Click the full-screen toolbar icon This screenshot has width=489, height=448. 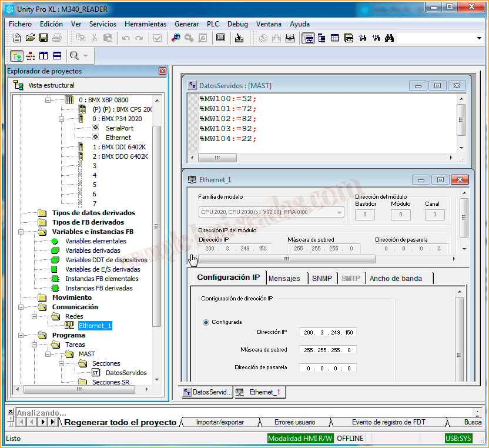220,38
